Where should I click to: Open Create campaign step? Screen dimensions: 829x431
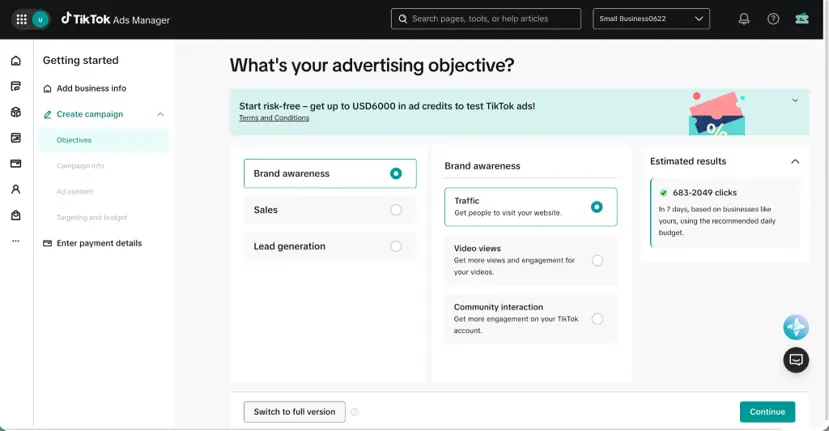(83, 114)
